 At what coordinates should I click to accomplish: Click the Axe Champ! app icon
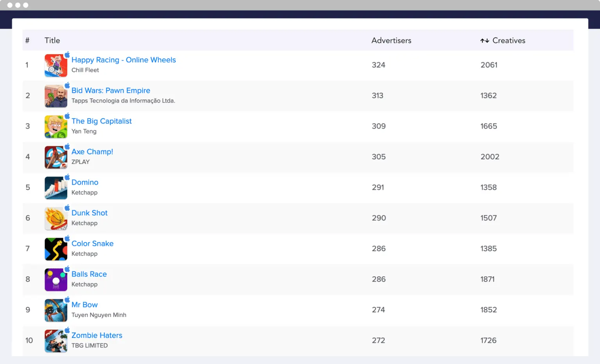pos(56,157)
